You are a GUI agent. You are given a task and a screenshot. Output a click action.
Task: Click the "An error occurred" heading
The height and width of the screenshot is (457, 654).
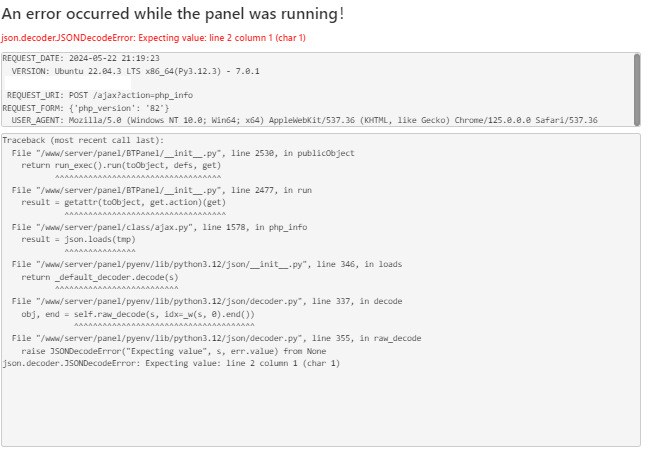click(173, 14)
